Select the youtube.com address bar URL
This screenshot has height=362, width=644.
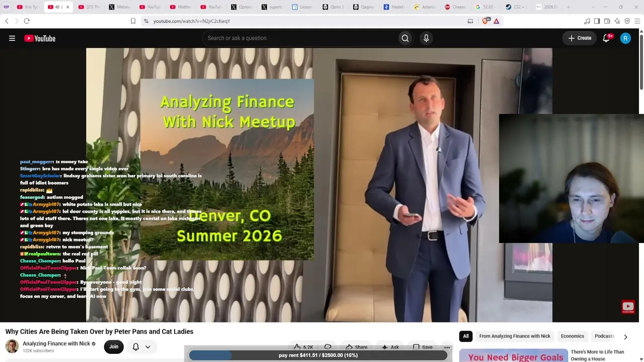click(x=192, y=21)
